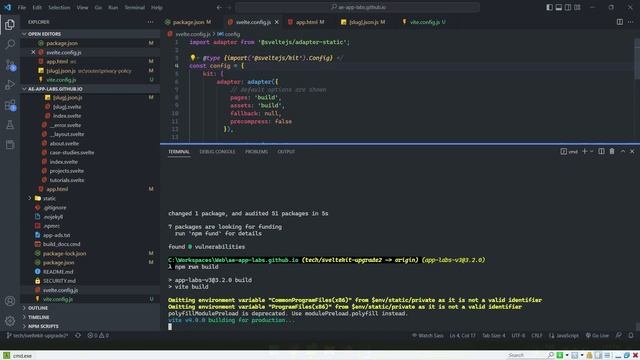Viewport: 640px width, 360px height.
Task: Open README.md in the file tree
Action: tap(58, 271)
